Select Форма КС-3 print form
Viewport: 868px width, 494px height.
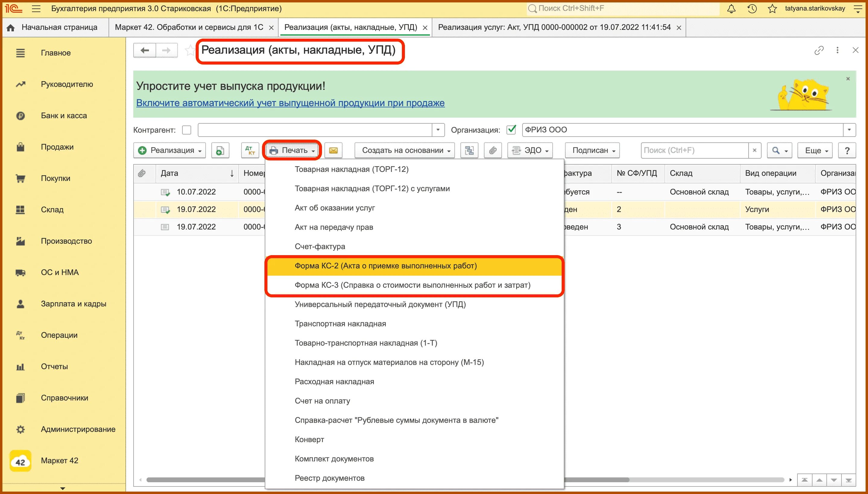414,285
